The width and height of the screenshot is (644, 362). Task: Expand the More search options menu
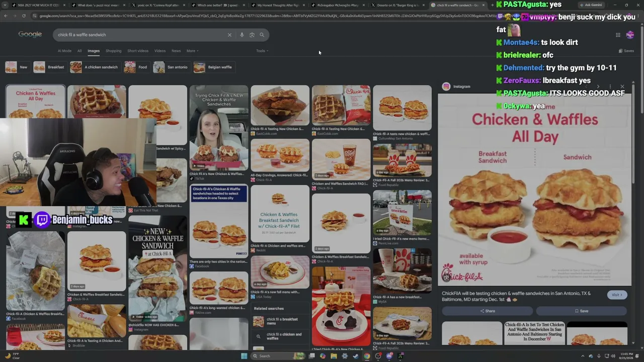[192, 51]
